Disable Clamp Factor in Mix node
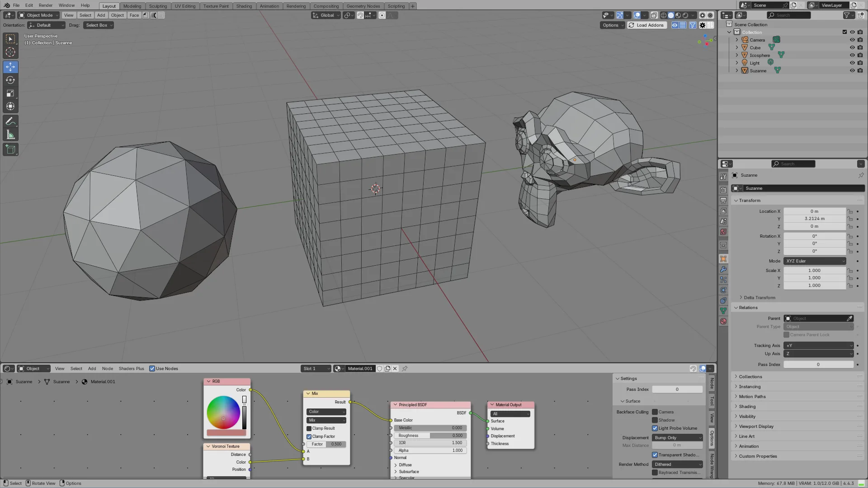Image resolution: width=868 pixels, height=488 pixels. point(309,436)
